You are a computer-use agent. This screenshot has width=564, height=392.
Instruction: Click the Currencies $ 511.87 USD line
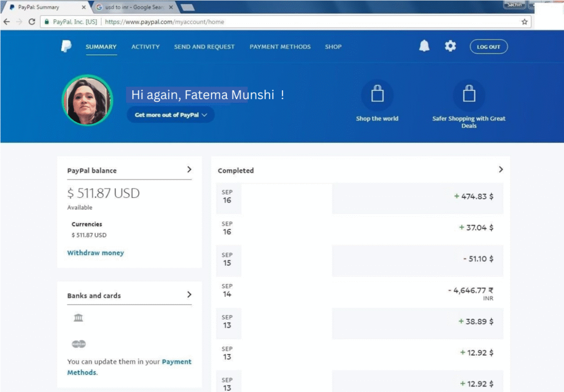coord(89,235)
